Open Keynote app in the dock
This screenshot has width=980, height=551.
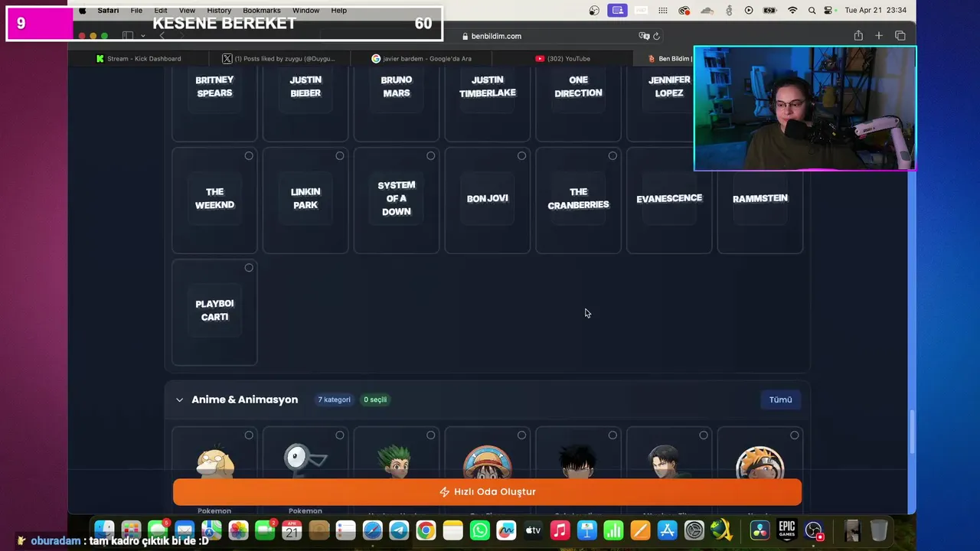click(586, 530)
